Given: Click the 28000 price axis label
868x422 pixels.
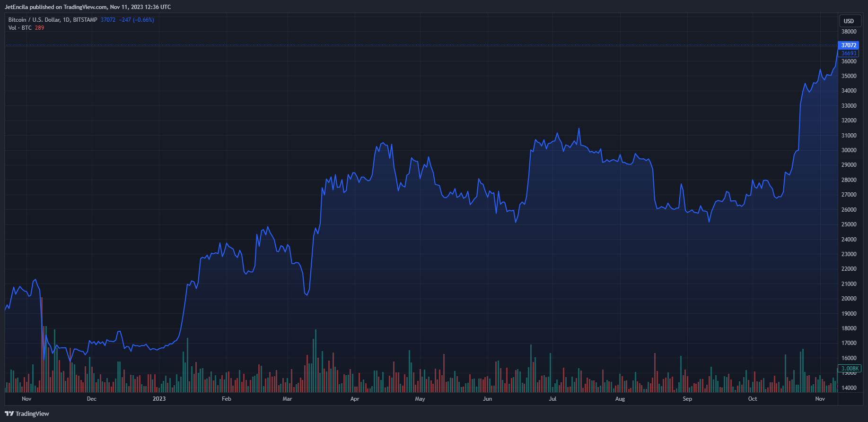Looking at the screenshot, I should coord(849,180).
